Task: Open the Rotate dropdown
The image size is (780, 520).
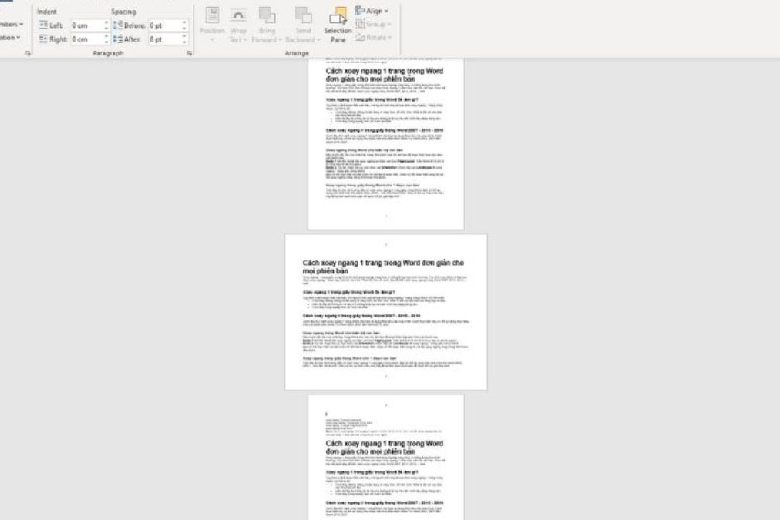Action: coord(374,37)
